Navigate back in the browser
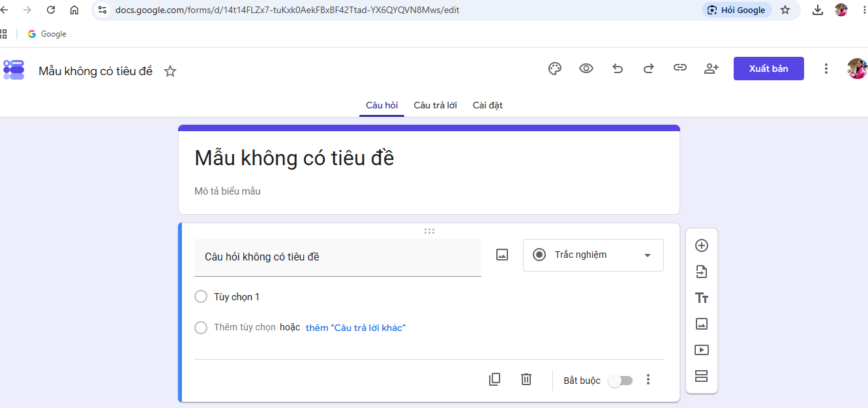Screen dimensions: 868x408 tap(4, 10)
